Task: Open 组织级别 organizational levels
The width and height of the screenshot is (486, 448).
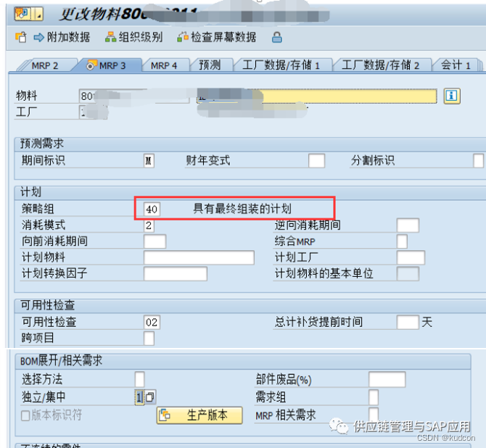Action: pyautogui.click(x=133, y=38)
